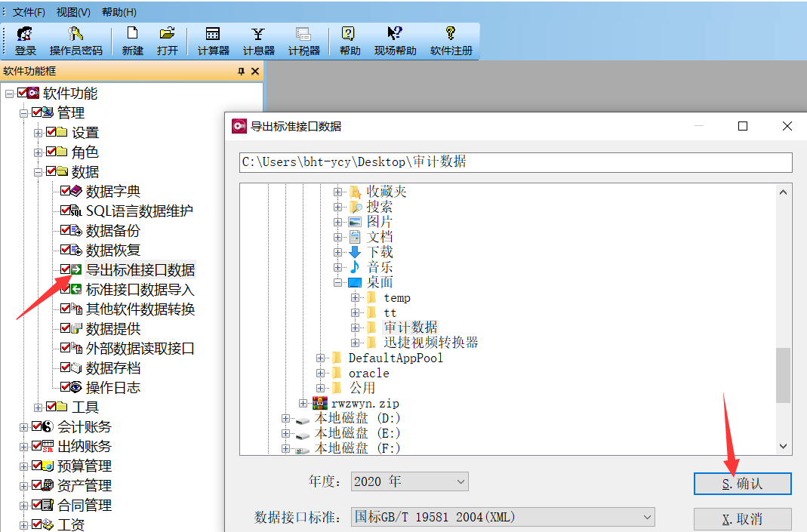The width and height of the screenshot is (807, 532).
Task: Click the 打开 (Open) folder icon
Action: (167, 40)
